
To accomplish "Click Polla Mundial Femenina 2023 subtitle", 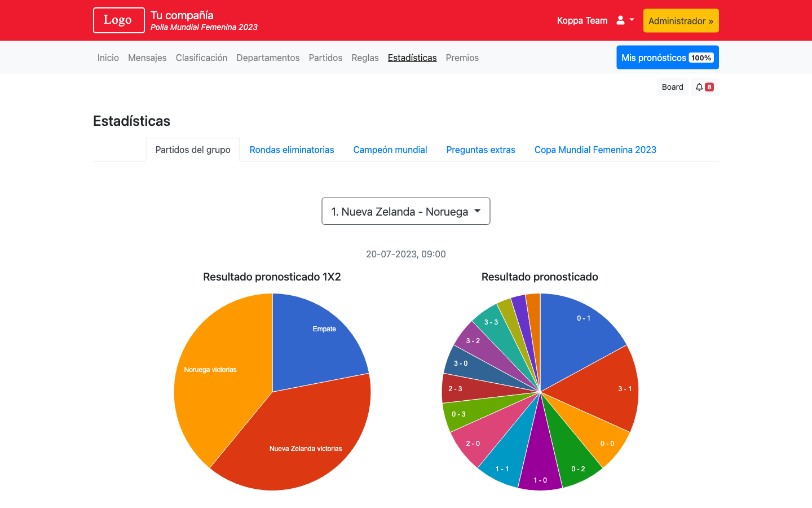I will tap(204, 27).
